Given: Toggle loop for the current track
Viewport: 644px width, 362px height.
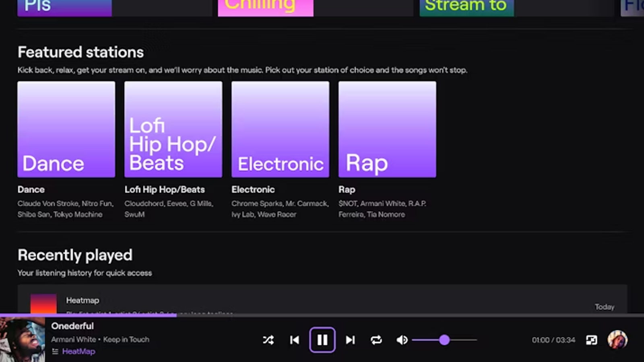Looking at the screenshot, I should [376, 340].
